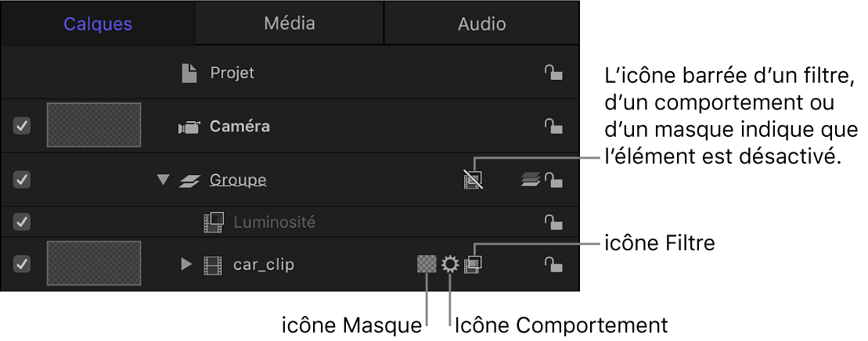Switch to the Média tab
Image resolution: width=868 pixels, height=341 pixels.
coord(289,23)
